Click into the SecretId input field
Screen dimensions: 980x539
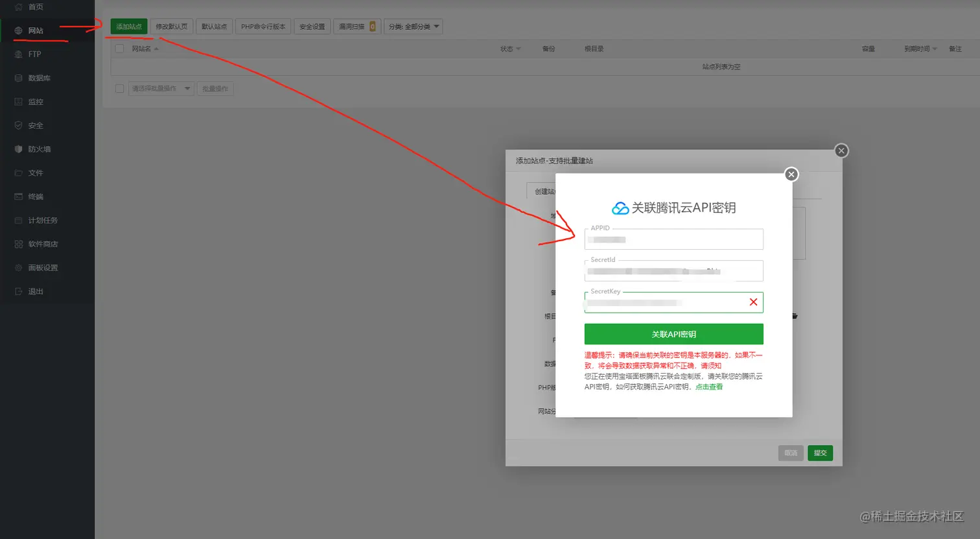point(674,271)
